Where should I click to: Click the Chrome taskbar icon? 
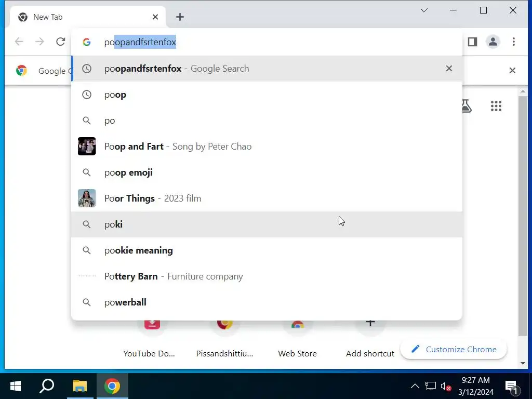pos(112,386)
